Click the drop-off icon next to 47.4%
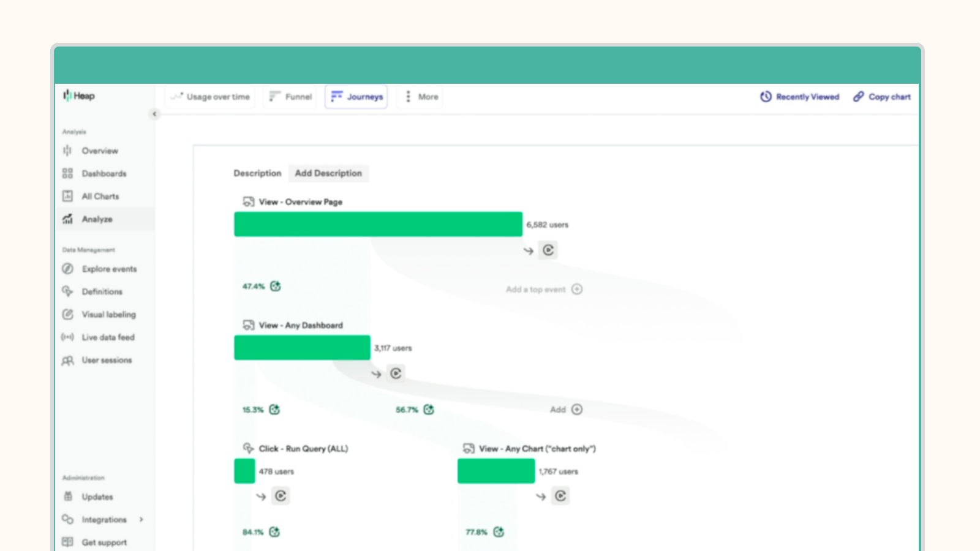Image resolution: width=980 pixels, height=551 pixels. pyautogui.click(x=276, y=286)
